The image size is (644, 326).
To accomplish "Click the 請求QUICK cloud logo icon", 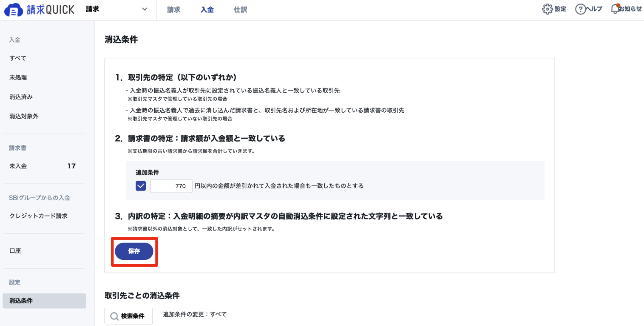I will [14, 10].
